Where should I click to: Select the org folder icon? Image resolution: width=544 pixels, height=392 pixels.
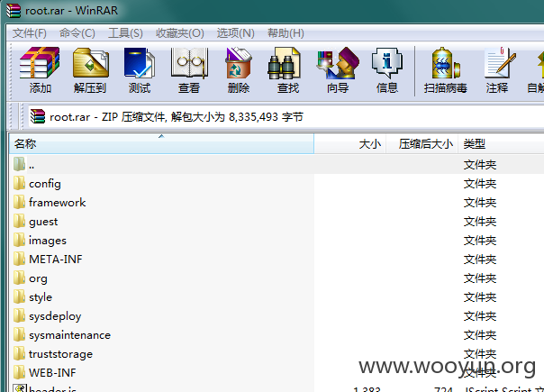coord(19,278)
